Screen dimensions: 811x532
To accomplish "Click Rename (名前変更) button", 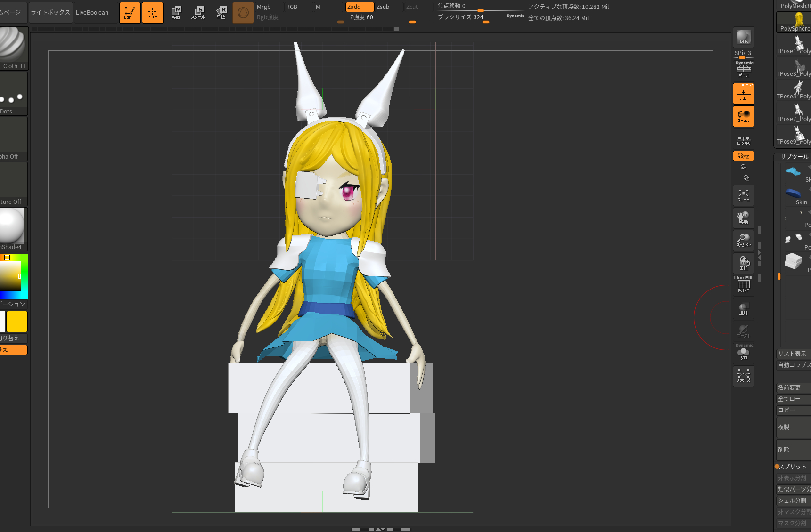I will [794, 387].
